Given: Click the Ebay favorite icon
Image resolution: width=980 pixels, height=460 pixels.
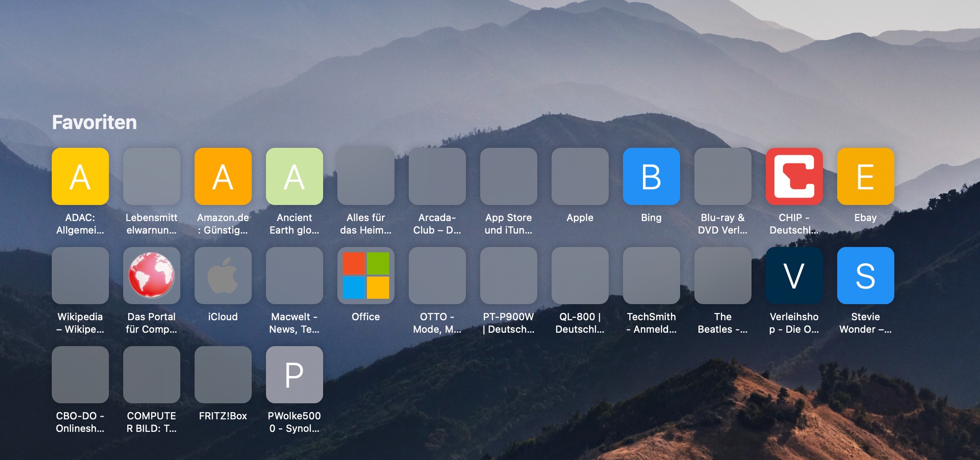Looking at the screenshot, I should (866, 176).
